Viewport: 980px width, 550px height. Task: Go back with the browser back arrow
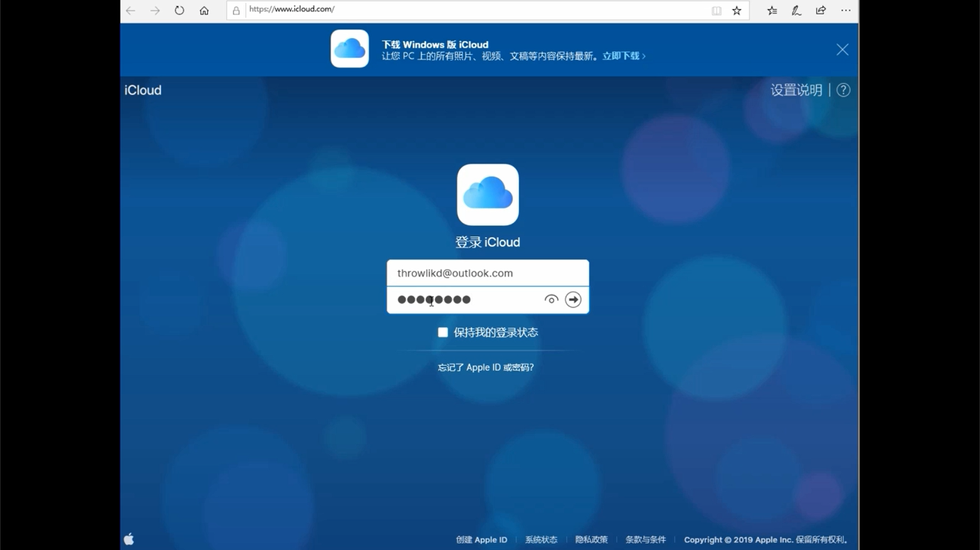click(x=131, y=10)
